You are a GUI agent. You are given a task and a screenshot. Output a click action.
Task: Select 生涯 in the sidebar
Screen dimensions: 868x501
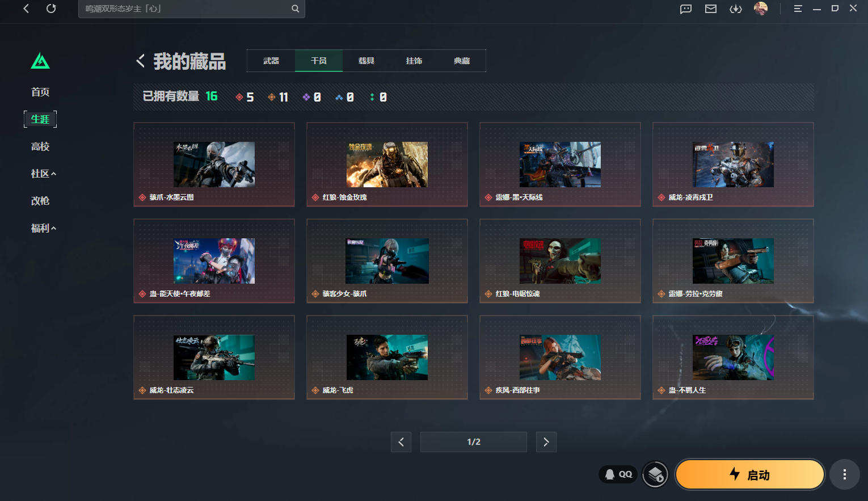click(40, 119)
